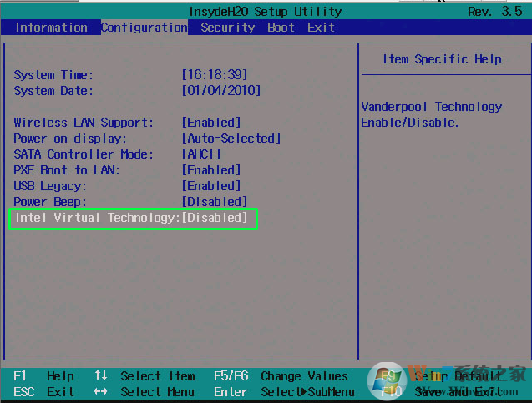Click F5/F6 Change Values hint
This screenshot has width=532, height=403.
coord(281,376)
